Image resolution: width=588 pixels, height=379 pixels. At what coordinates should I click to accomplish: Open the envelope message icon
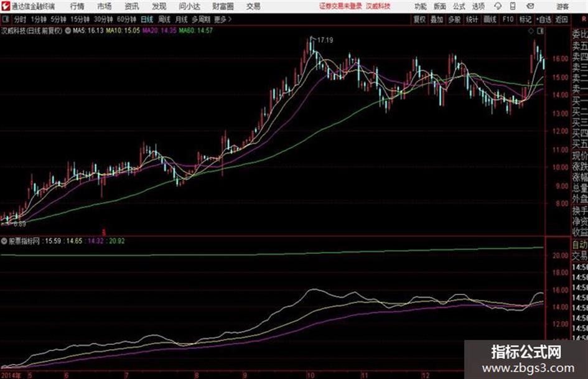pyautogui.click(x=530, y=6)
